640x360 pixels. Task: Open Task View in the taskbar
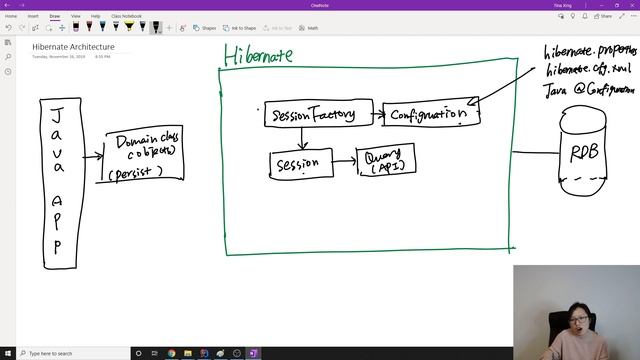(x=155, y=353)
